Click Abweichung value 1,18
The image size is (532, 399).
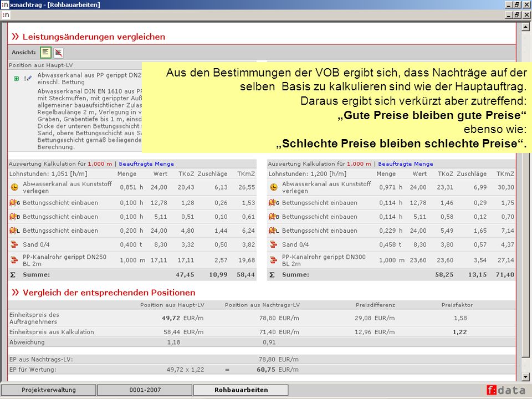(x=173, y=342)
